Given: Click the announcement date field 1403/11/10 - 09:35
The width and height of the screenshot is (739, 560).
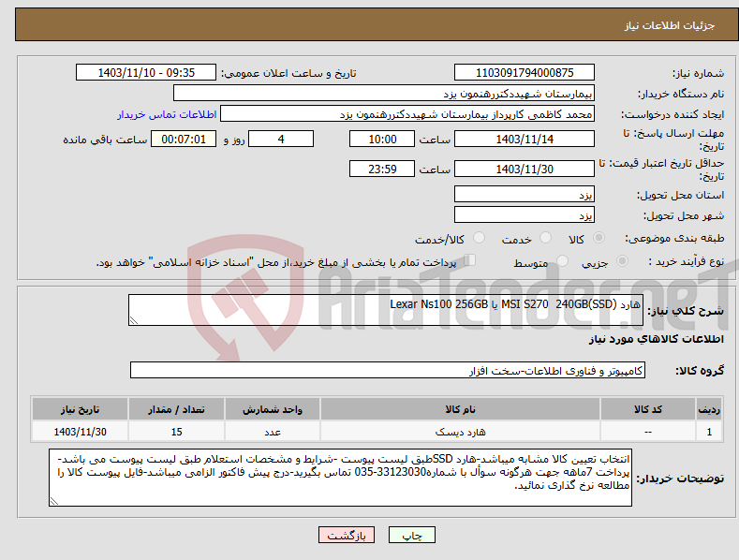Looking at the screenshot, I should (x=145, y=73).
